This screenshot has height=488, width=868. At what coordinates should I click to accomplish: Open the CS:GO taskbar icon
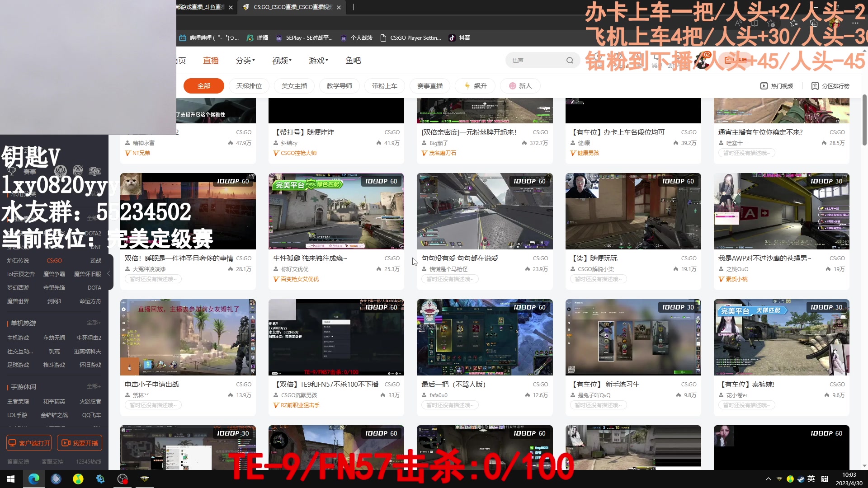tap(145, 479)
